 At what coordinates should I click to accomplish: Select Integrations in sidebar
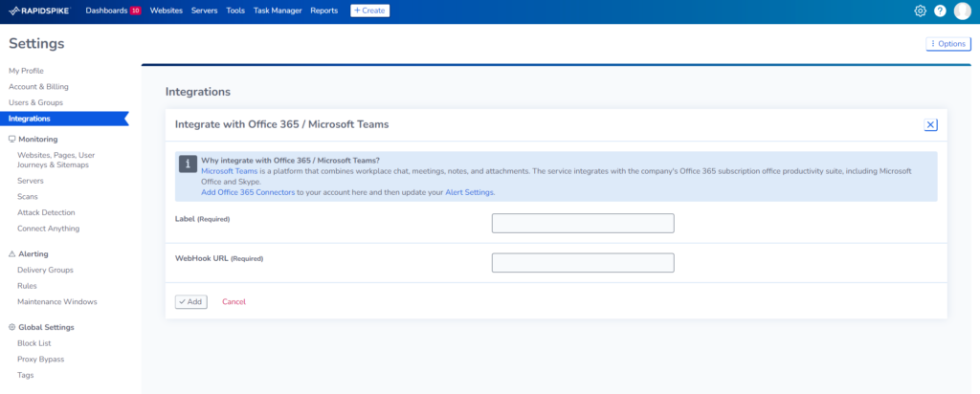[x=64, y=119]
